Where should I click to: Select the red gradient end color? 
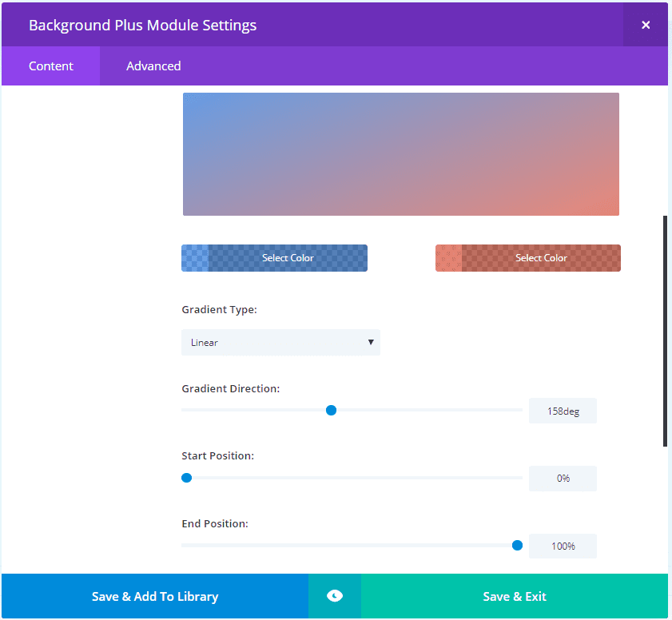click(541, 258)
